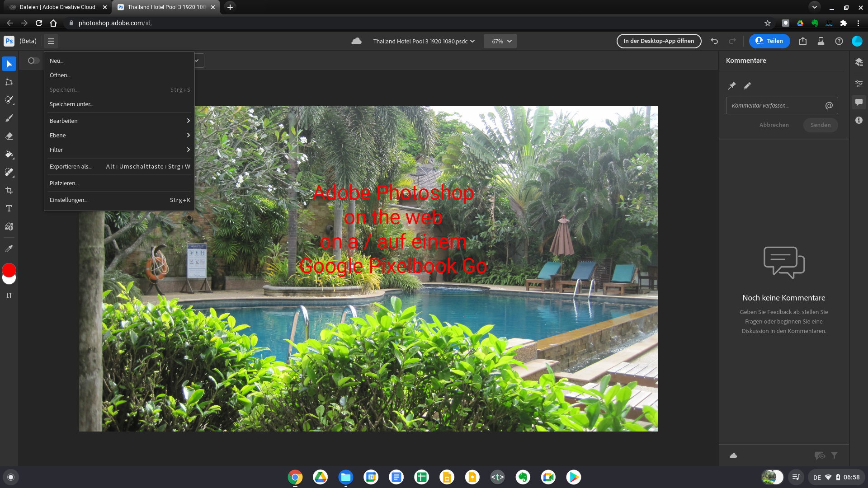Select the pencil annotation tool

click(747, 85)
